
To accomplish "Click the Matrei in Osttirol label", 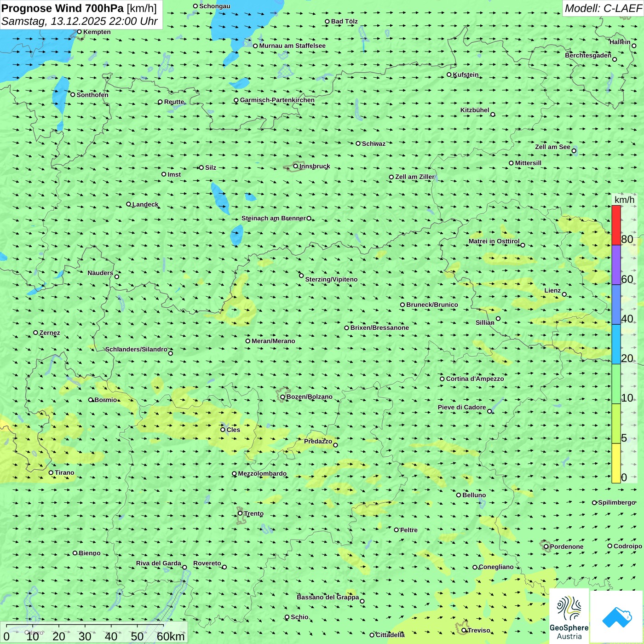I will tap(494, 241).
